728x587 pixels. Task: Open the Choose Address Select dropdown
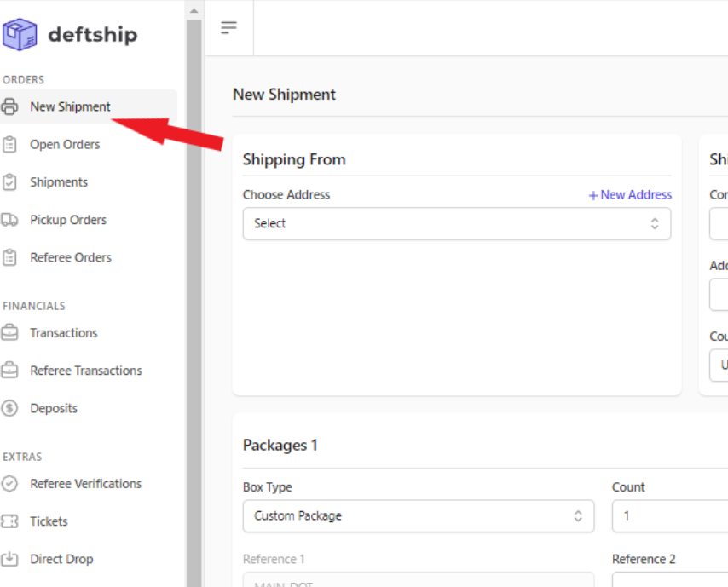tap(457, 224)
